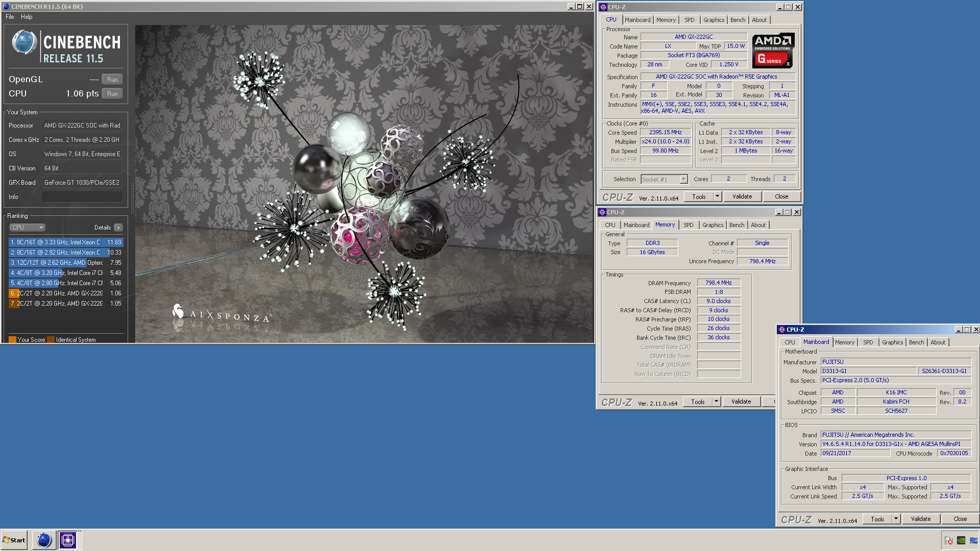Open Bench tab in middle CPU-Z window
The height and width of the screenshot is (551, 980).
(x=737, y=225)
